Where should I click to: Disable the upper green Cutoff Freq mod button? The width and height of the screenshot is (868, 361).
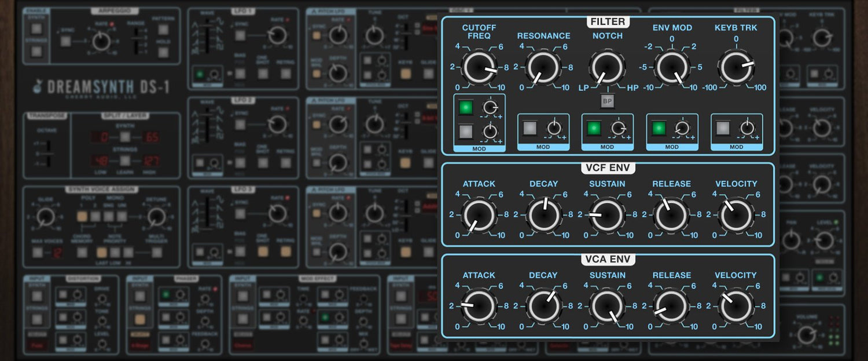click(x=466, y=108)
